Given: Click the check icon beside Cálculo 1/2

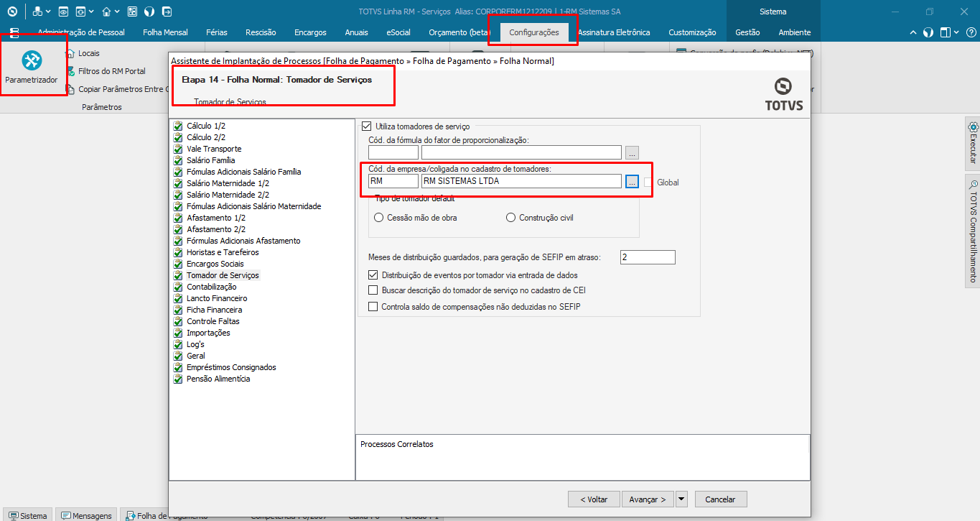Looking at the screenshot, I should [178, 126].
